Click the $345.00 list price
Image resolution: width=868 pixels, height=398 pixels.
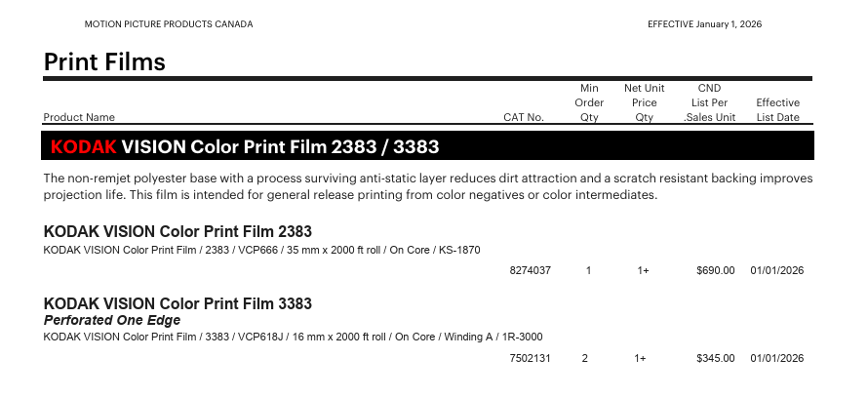click(716, 358)
